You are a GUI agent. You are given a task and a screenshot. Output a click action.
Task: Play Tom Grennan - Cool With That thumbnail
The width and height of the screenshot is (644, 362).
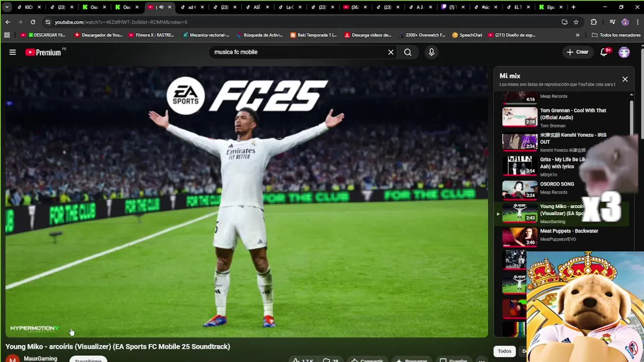pos(520,116)
